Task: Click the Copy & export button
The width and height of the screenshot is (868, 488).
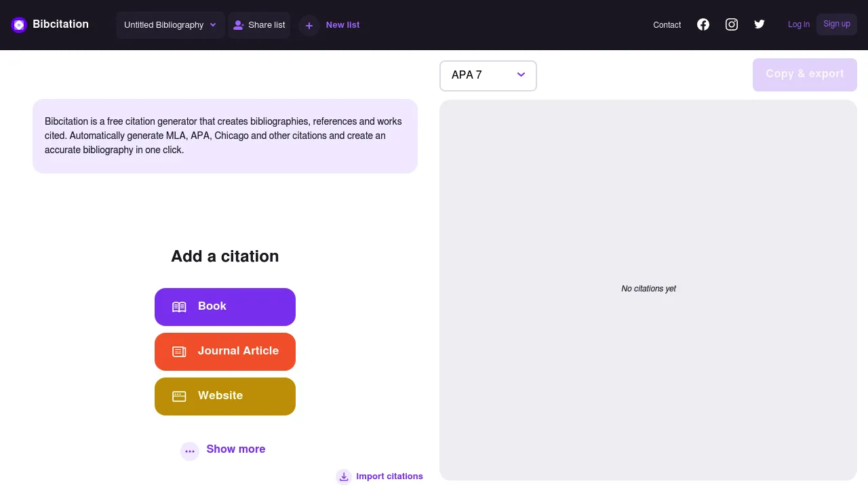Action: pyautogui.click(x=804, y=75)
